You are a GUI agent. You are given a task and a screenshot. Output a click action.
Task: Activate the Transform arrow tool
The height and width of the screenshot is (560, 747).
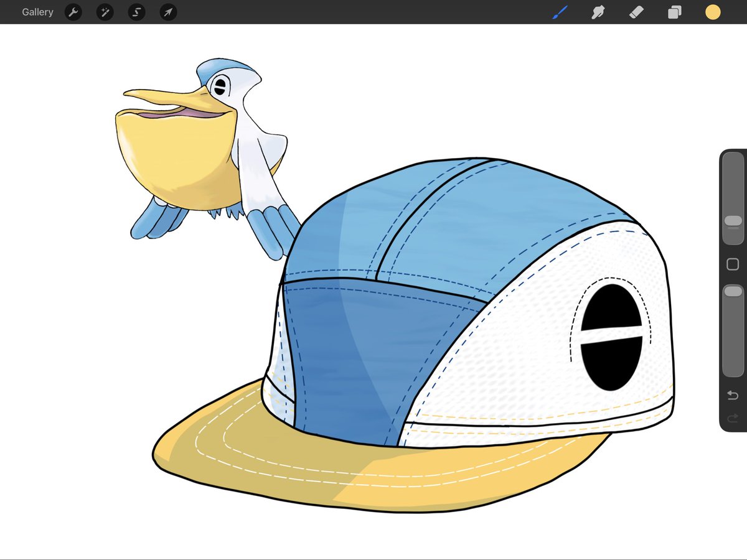tap(168, 12)
